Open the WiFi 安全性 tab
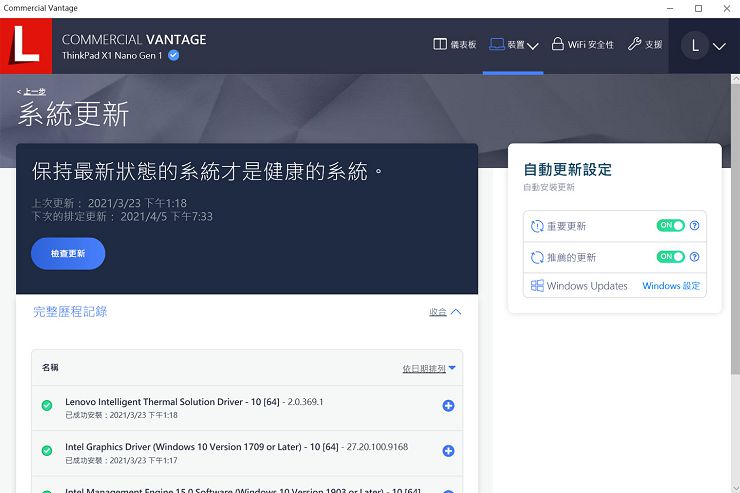 coord(583,44)
